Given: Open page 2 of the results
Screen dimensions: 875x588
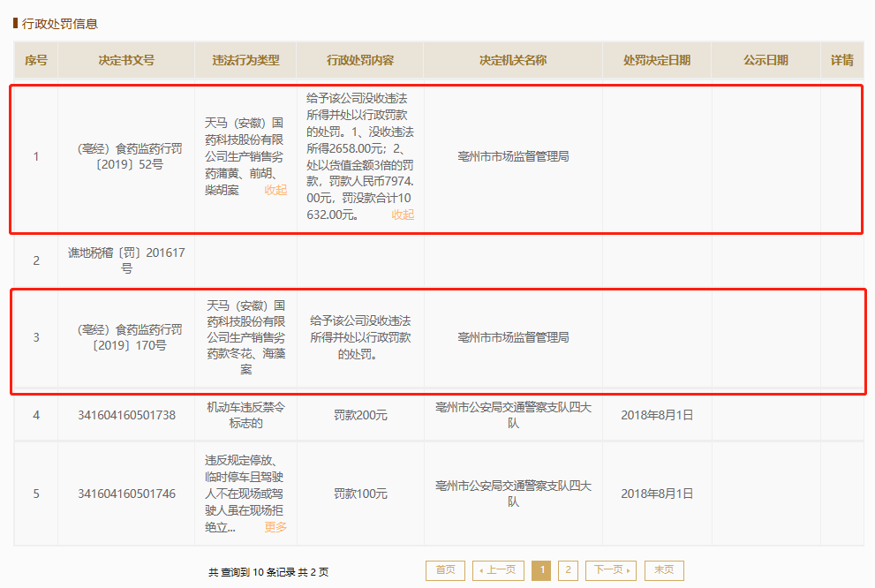Looking at the screenshot, I should pyautogui.click(x=569, y=570).
